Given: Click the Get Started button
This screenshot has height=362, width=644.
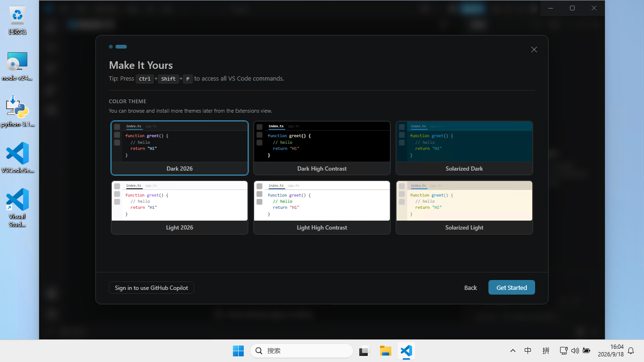Looking at the screenshot, I should click(x=512, y=288).
